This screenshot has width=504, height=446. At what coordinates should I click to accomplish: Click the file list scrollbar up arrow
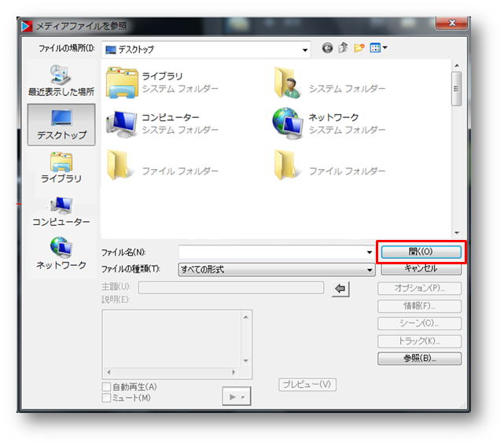(x=456, y=65)
